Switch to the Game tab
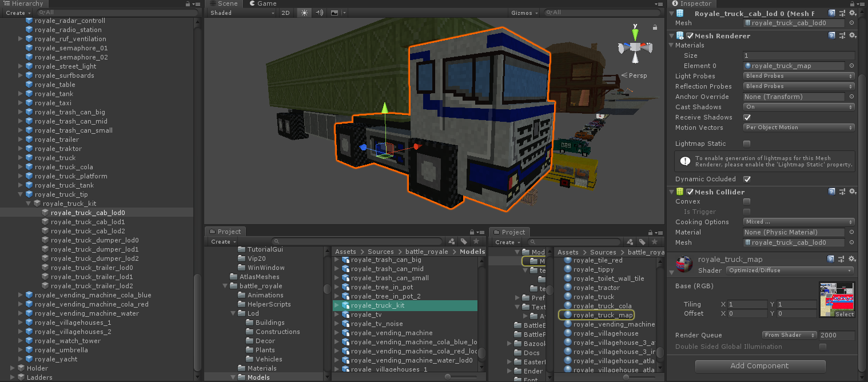 click(x=262, y=3)
